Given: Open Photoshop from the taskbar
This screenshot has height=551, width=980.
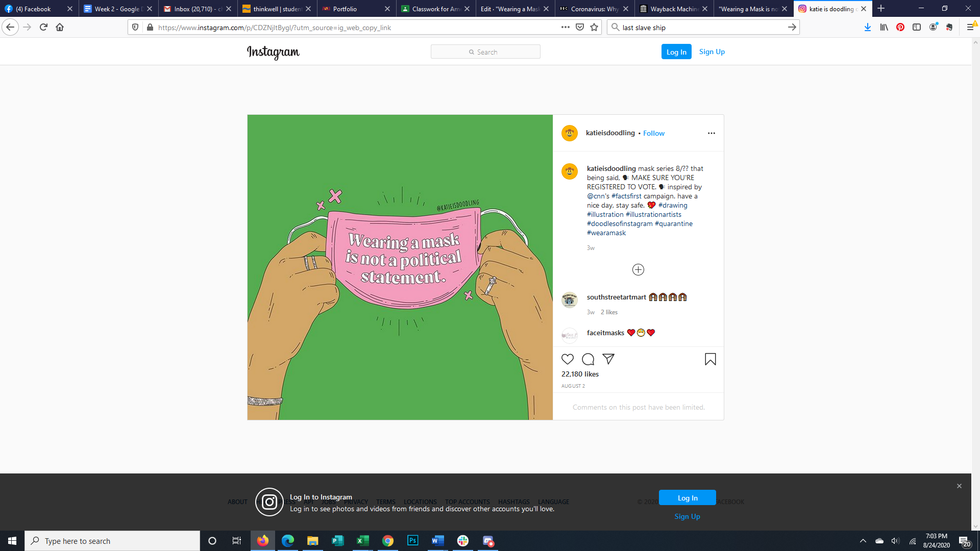Looking at the screenshot, I should 412,541.
